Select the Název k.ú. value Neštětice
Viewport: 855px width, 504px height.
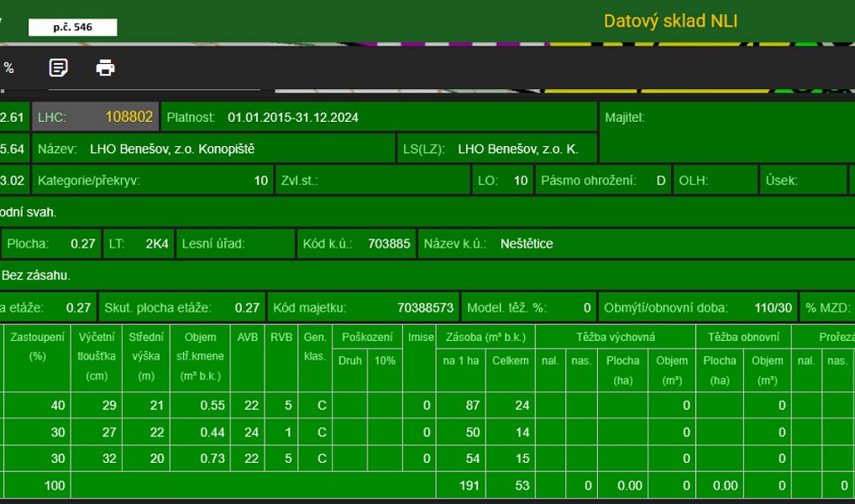(527, 244)
